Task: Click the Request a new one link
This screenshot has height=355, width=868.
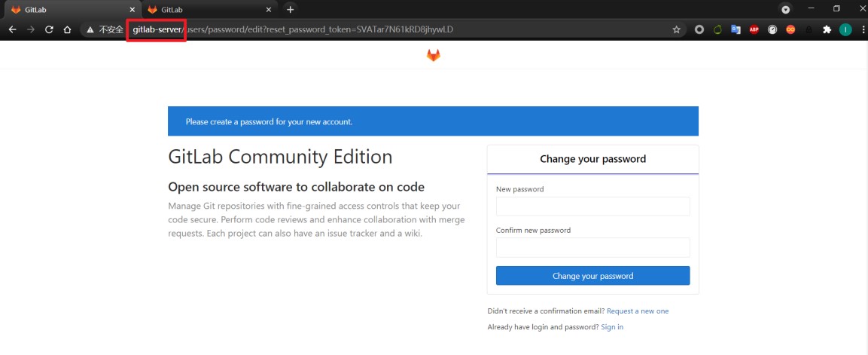Action: [x=637, y=311]
